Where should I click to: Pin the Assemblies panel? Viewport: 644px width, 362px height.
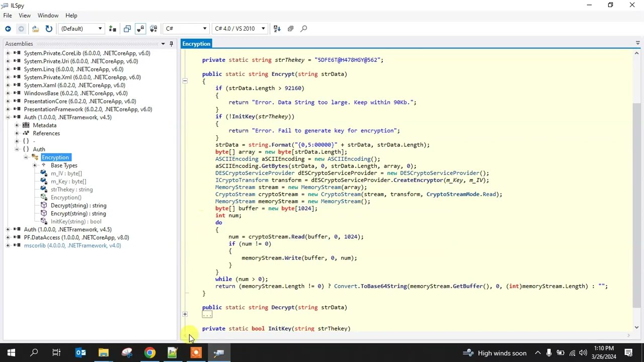click(171, 44)
